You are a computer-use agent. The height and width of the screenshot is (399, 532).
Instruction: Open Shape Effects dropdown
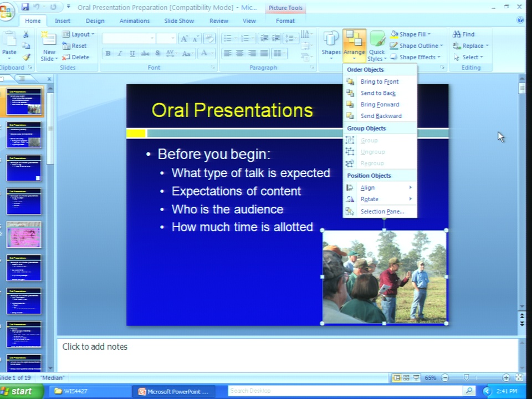click(x=415, y=57)
